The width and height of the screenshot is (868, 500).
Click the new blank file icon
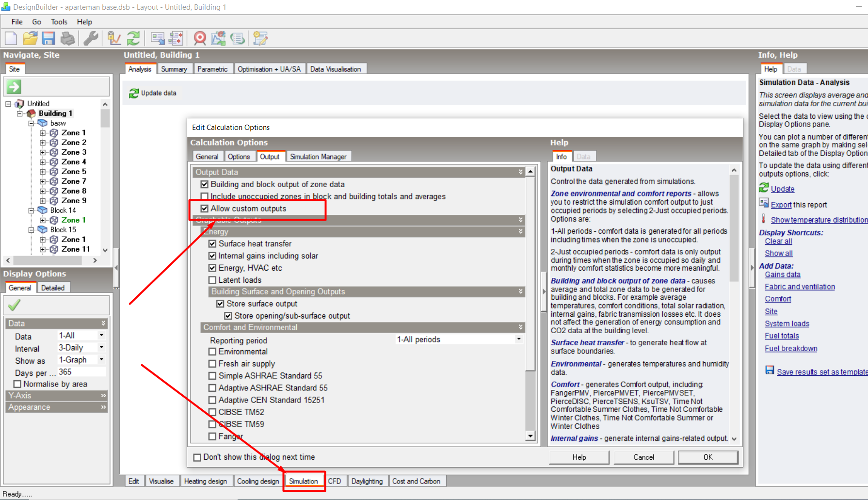11,38
